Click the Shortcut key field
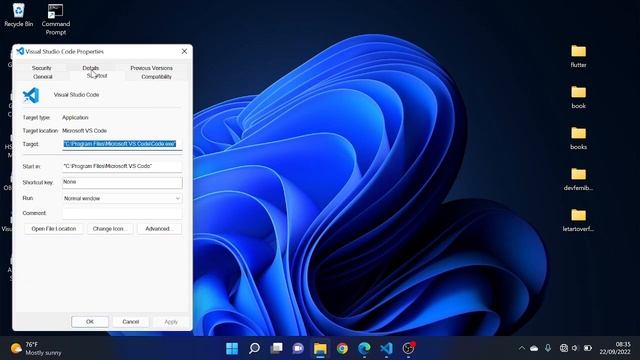This screenshot has height=360, width=640. pyautogui.click(x=122, y=182)
